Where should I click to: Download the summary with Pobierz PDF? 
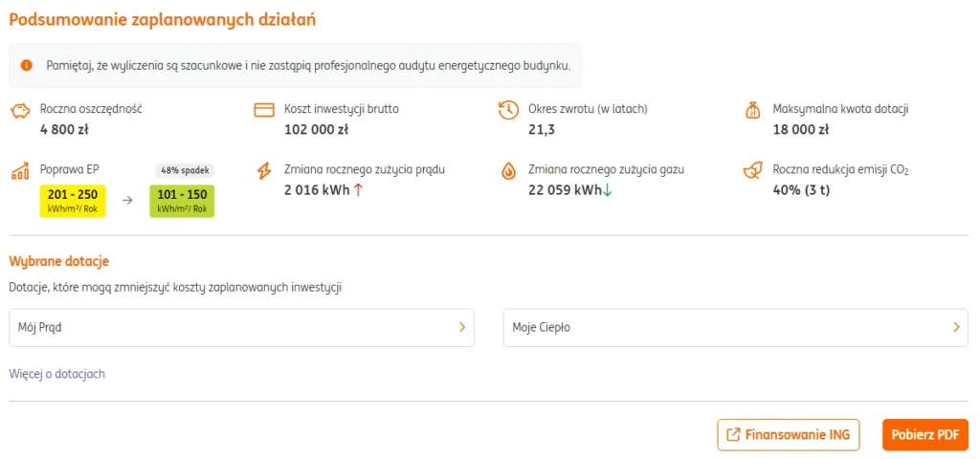(924, 435)
